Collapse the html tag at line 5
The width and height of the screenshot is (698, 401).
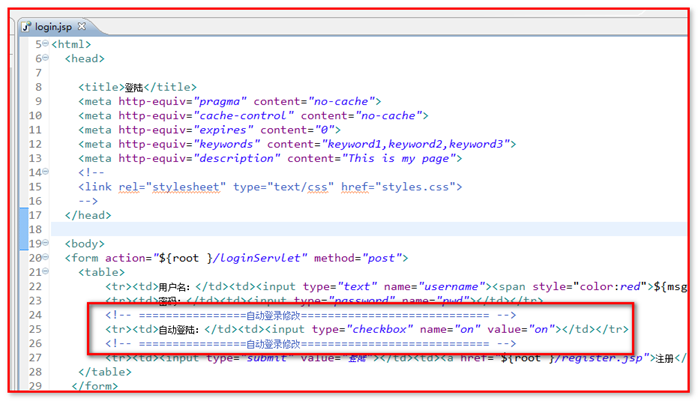45,44
